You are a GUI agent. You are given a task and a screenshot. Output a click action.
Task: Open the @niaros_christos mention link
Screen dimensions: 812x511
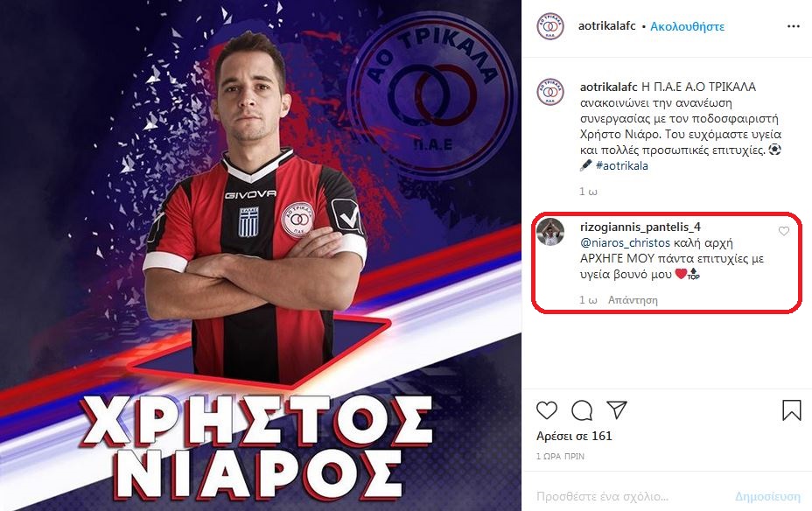point(625,243)
